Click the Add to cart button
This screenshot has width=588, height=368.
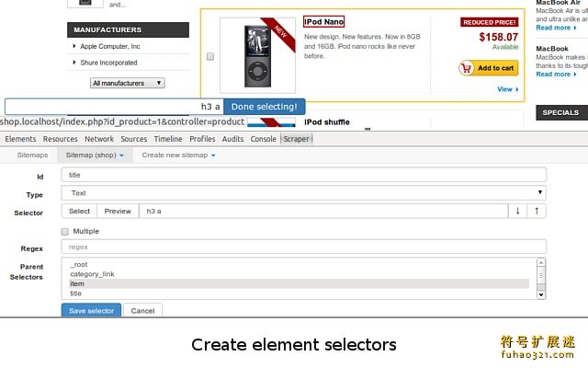tap(489, 68)
